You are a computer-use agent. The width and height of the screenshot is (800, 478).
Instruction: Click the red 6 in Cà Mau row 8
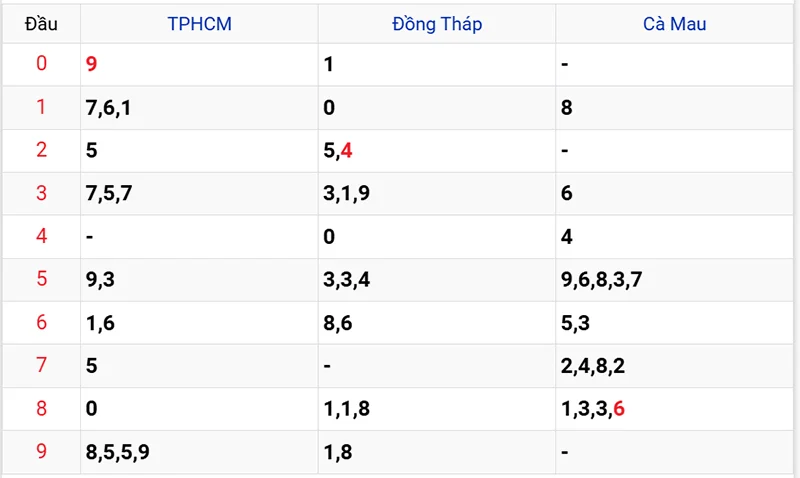pos(619,409)
